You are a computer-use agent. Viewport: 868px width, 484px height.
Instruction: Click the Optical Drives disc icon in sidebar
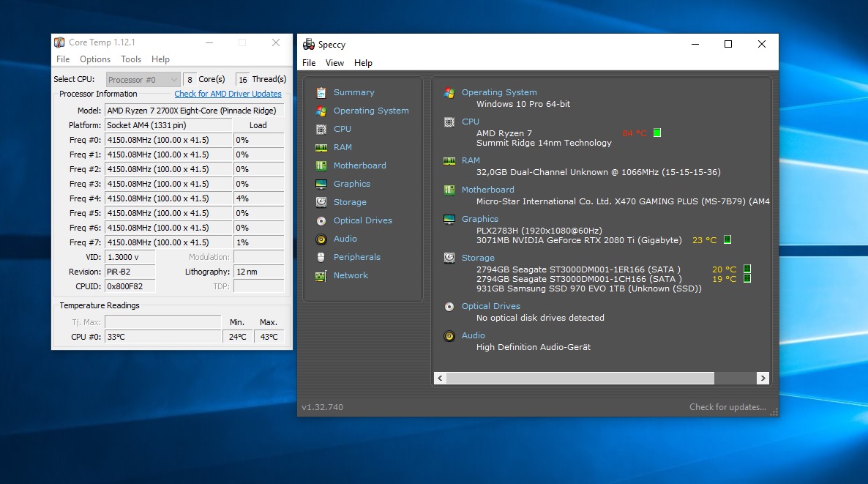pyautogui.click(x=321, y=220)
